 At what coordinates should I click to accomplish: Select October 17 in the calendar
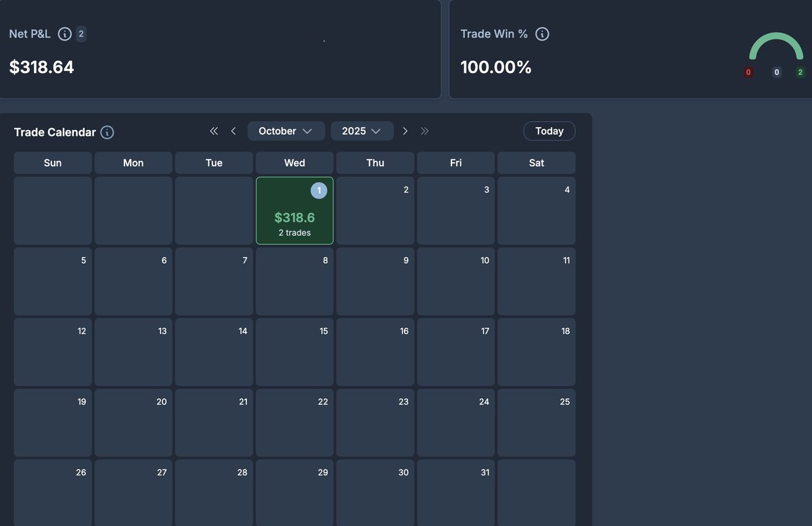pyautogui.click(x=455, y=352)
